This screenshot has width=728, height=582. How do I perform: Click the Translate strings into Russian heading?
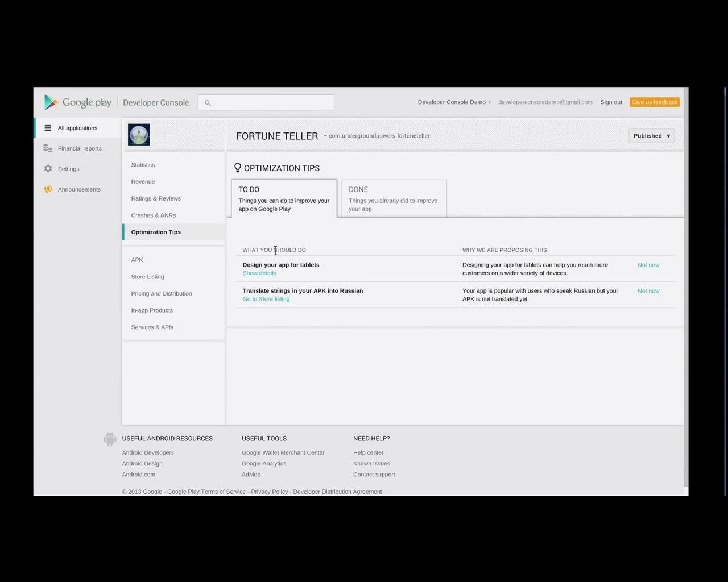click(x=303, y=291)
